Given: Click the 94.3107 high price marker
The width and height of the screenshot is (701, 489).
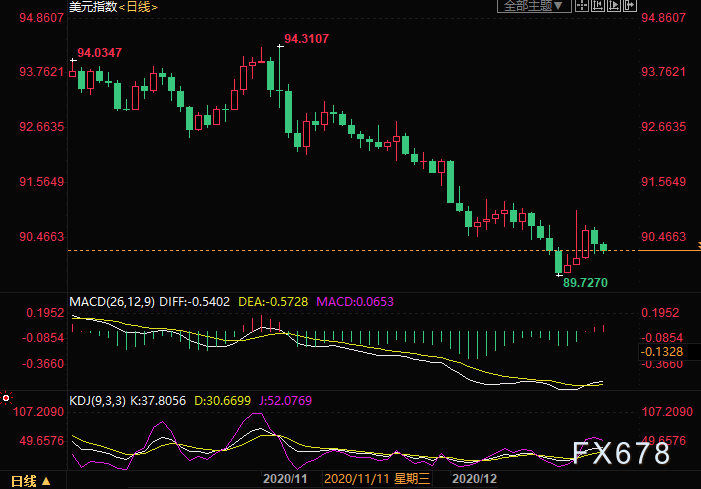Looking at the screenshot, I should point(307,39).
